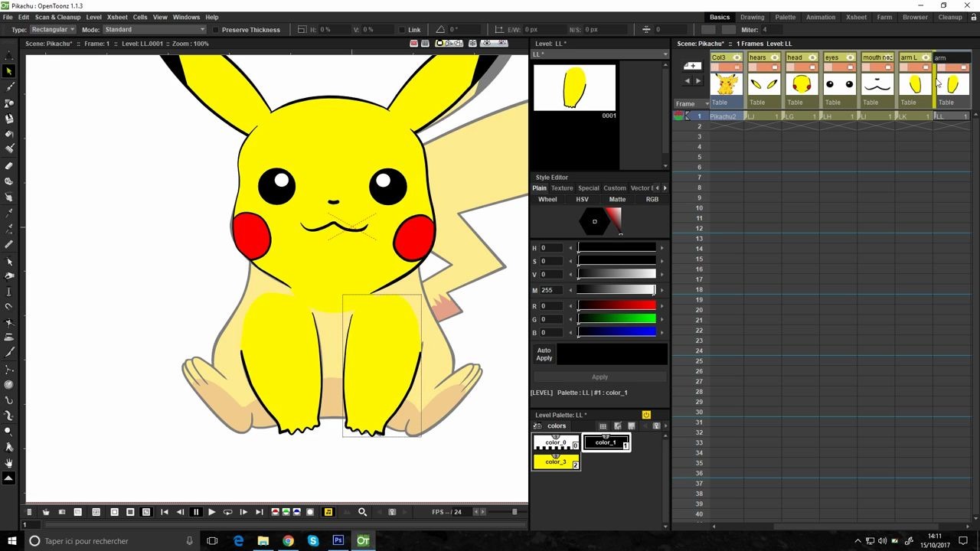Screen dimensions: 980x551
Task: Select the black color_1 style swatch
Action: 606,442
